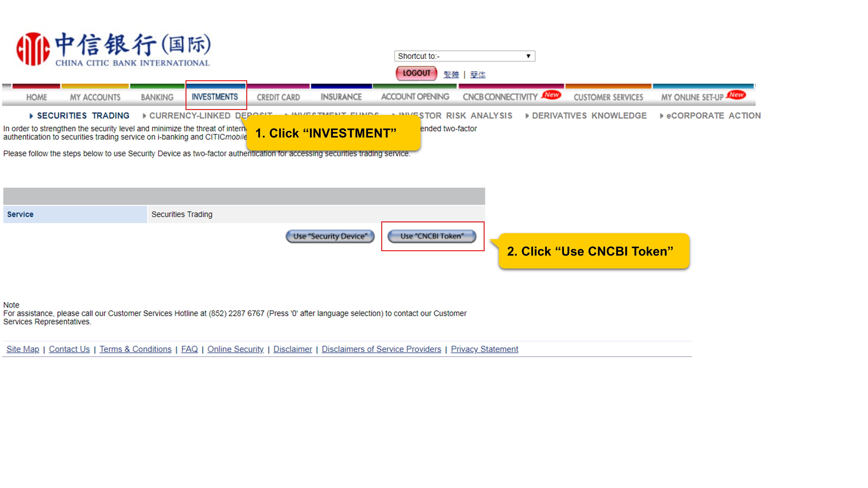Viewport: 868px width, 488px height.
Task: Open the FAQ link
Action: (189, 349)
